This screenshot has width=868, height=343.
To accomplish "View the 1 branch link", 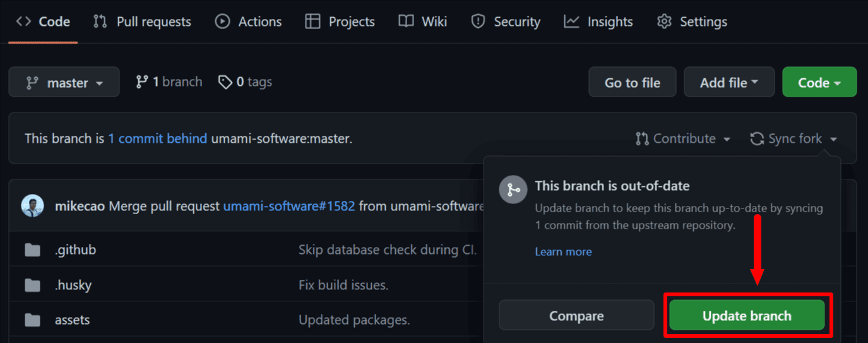I will 169,81.
